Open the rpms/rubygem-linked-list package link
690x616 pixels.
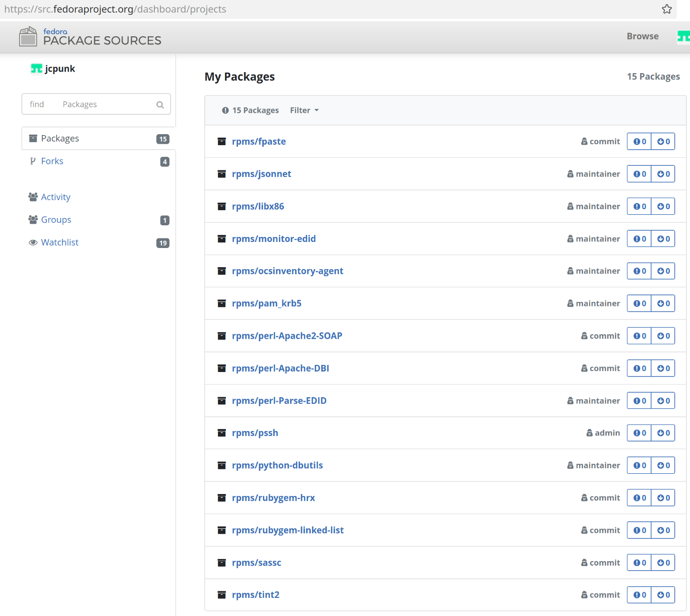(288, 530)
